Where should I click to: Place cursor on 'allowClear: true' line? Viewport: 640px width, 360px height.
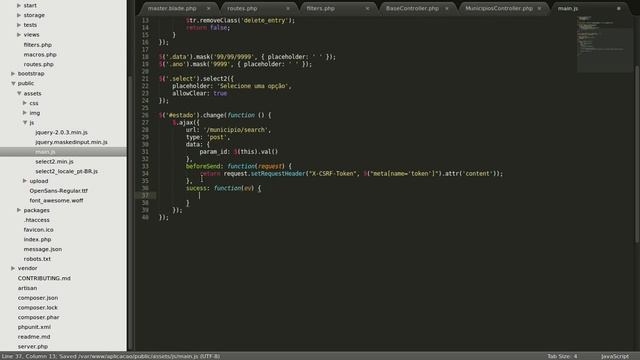click(199, 93)
